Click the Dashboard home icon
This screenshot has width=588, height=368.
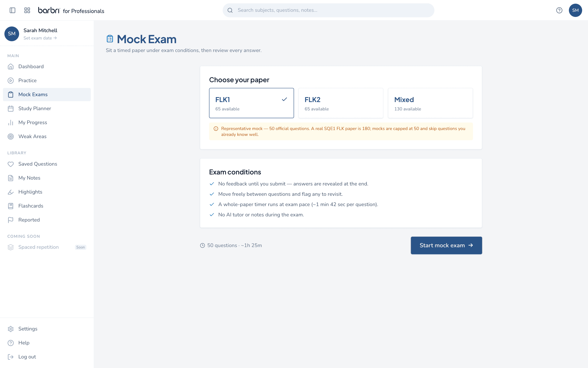click(11, 66)
